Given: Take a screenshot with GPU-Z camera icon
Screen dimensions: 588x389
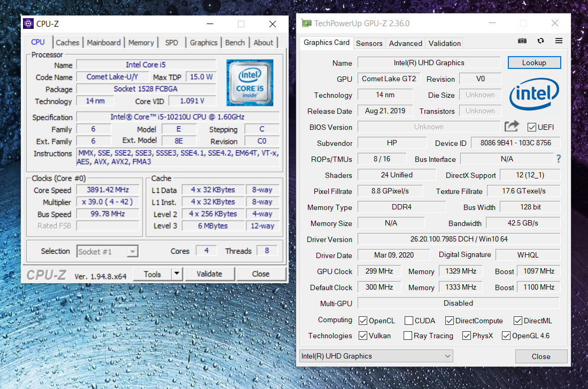Looking at the screenshot, I should click(x=522, y=41).
